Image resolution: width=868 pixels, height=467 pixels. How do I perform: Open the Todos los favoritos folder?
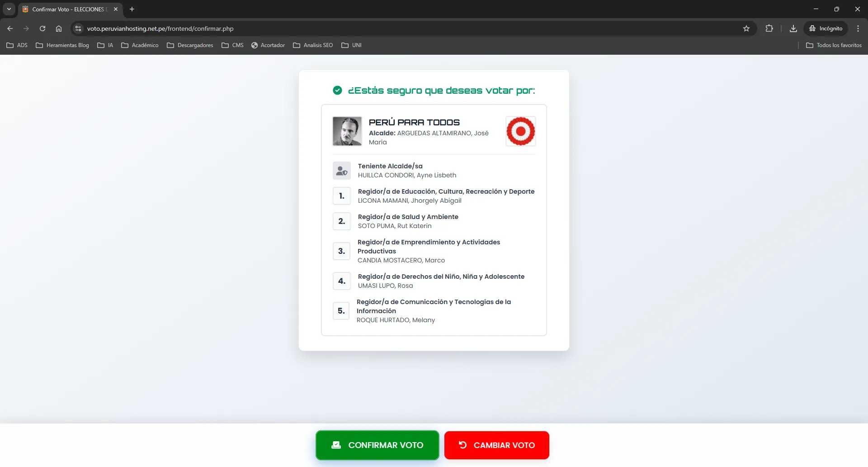(834, 45)
